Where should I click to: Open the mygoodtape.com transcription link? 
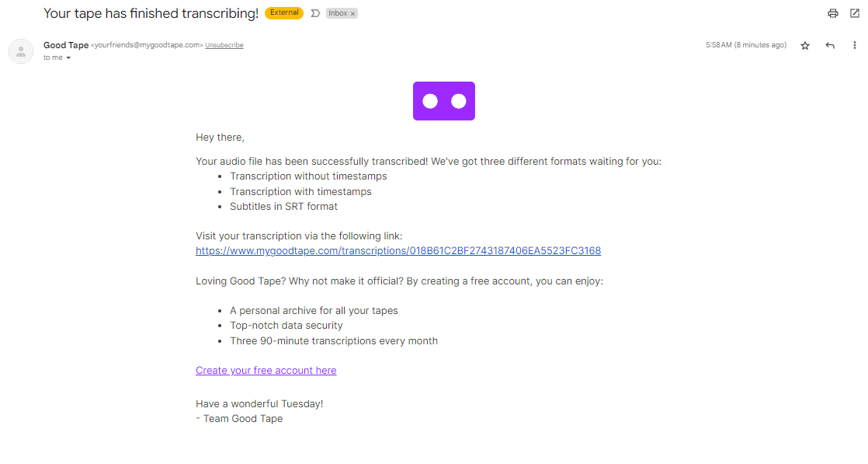(x=398, y=251)
